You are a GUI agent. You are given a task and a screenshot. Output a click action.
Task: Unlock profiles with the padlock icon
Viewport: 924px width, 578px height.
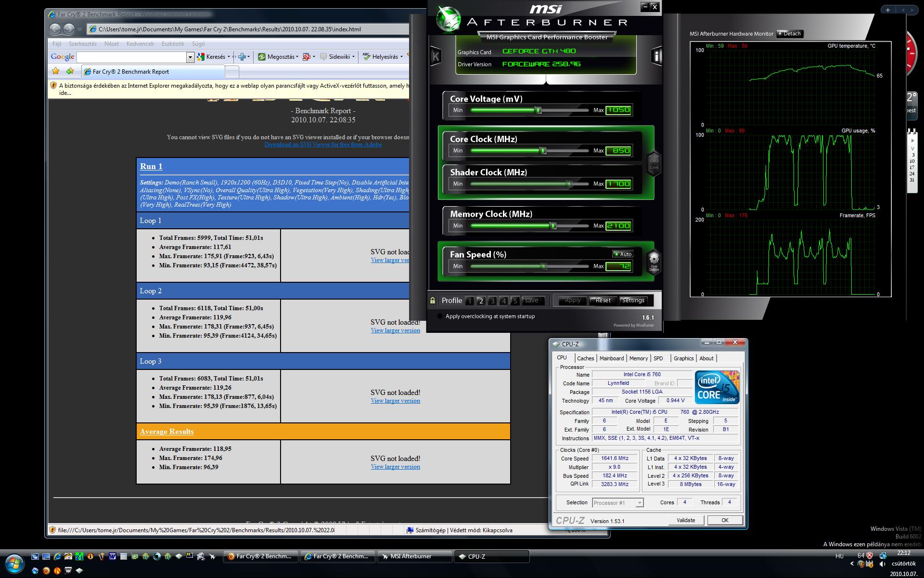[433, 300]
